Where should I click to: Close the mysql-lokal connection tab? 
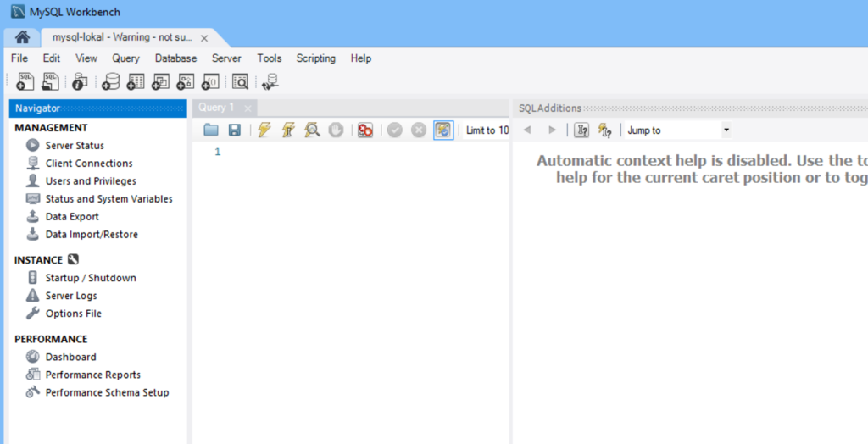tap(203, 38)
